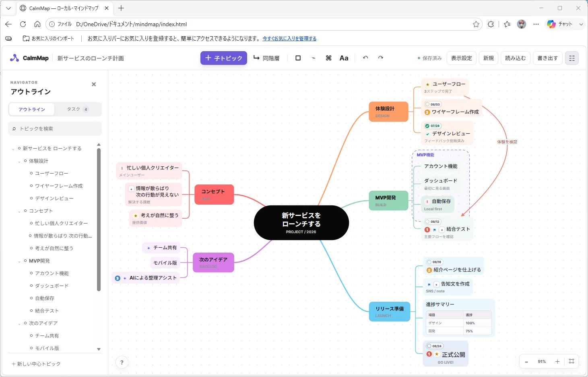This screenshot has height=377, width=588.
Task: Click the flag marker on 結合テスト node
Action: point(435,230)
